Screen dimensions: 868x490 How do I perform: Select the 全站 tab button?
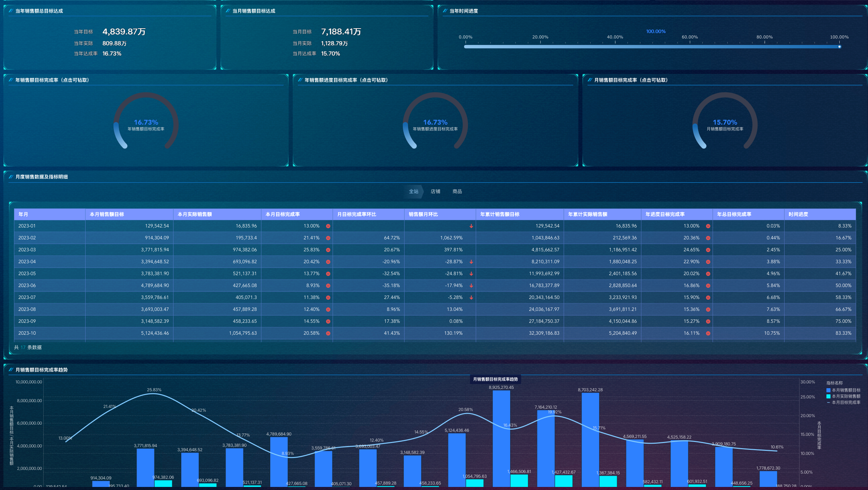[413, 191]
